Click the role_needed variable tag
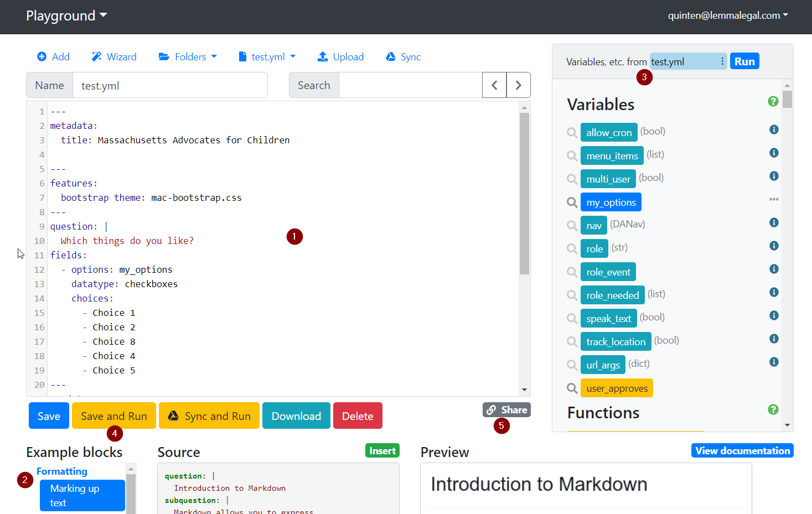The height and width of the screenshot is (514, 812). (612, 295)
